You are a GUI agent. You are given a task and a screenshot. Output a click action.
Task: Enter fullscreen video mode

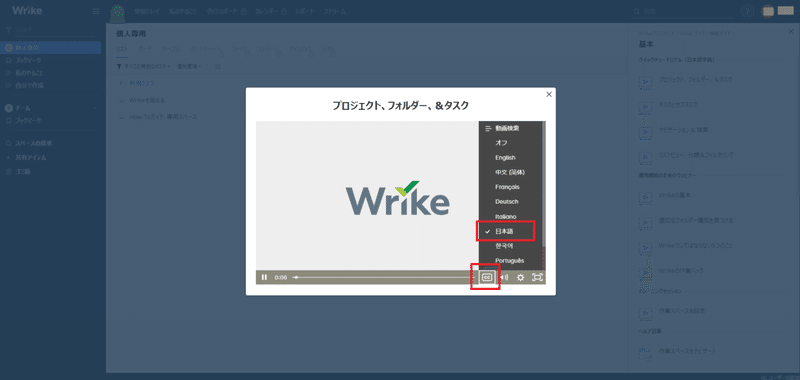pyautogui.click(x=537, y=277)
